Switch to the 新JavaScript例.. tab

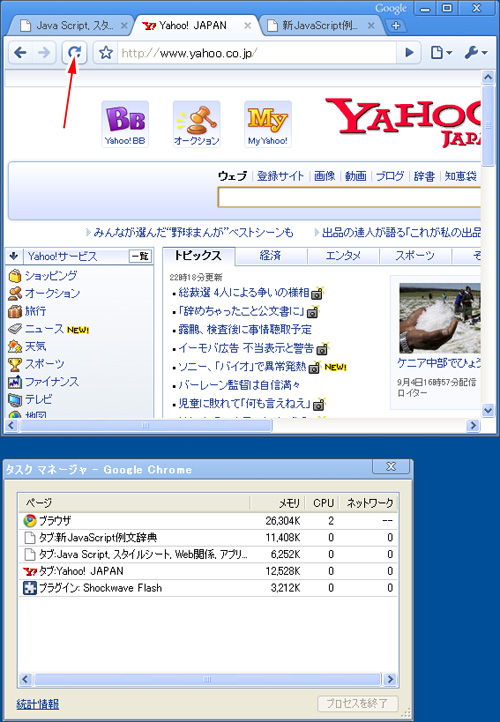tap(322, 26)
